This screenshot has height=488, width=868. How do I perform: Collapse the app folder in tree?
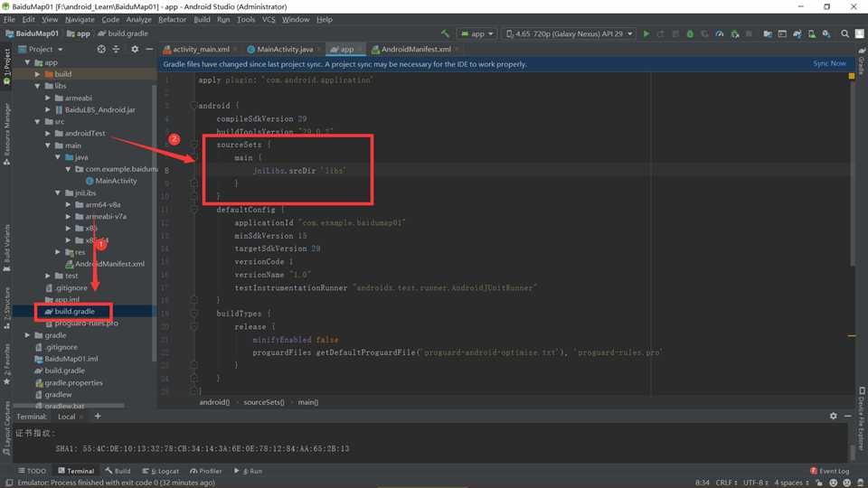click(27, 62)
